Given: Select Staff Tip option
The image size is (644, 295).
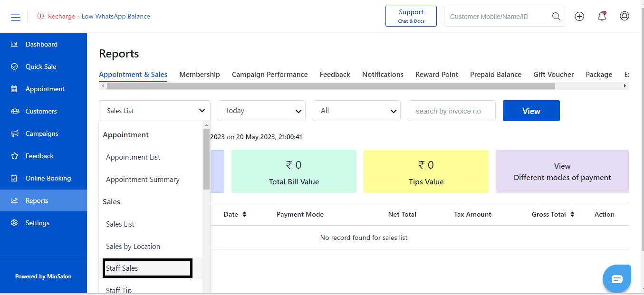Looking at the screenshot, I should click(x=151, y=289).
